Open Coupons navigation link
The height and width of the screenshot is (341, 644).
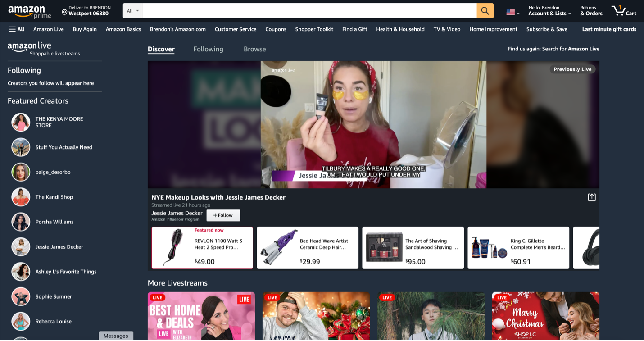click(x=276, y=29)
